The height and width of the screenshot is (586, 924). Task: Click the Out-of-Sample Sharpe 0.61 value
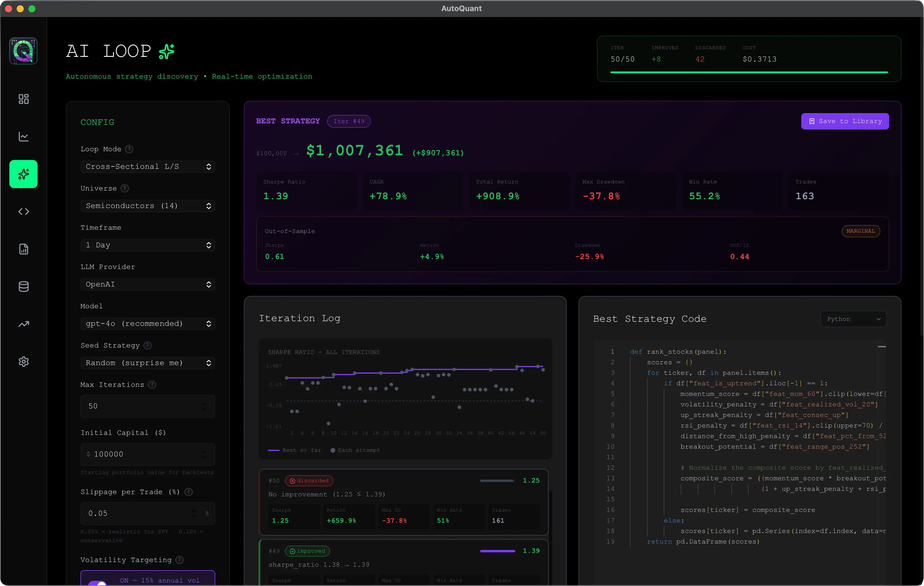coord(275,256)
